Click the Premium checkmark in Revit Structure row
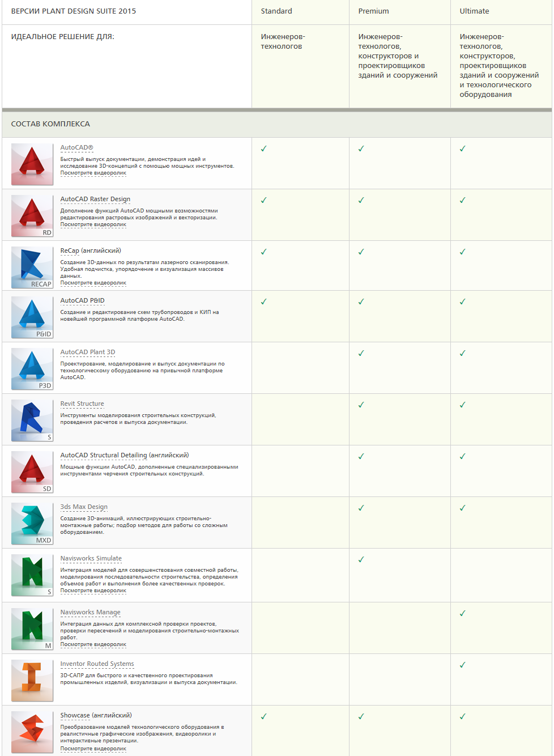Viewport: 554px width, 756px height. pyautogui.click(x=361, y=405)
